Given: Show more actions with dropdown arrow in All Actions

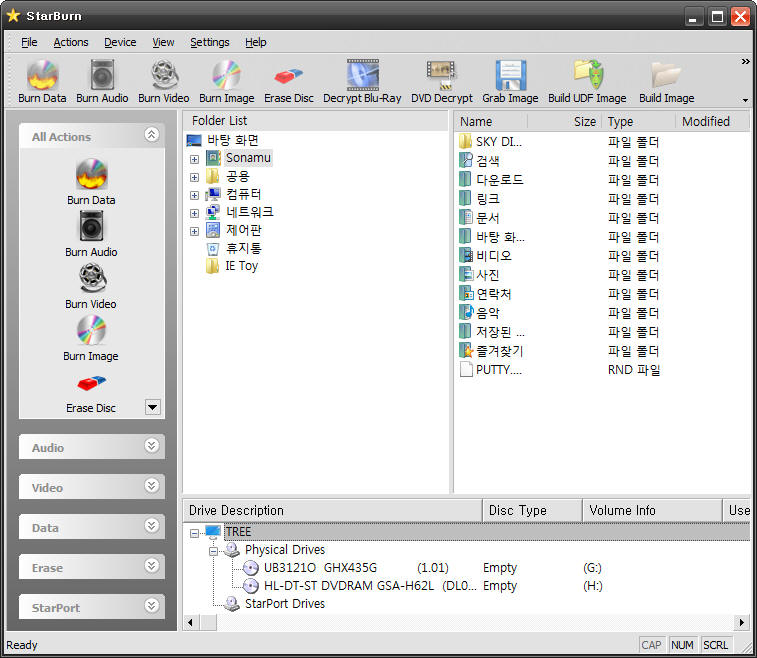Looking at the screenshot, I should [153, 407].
